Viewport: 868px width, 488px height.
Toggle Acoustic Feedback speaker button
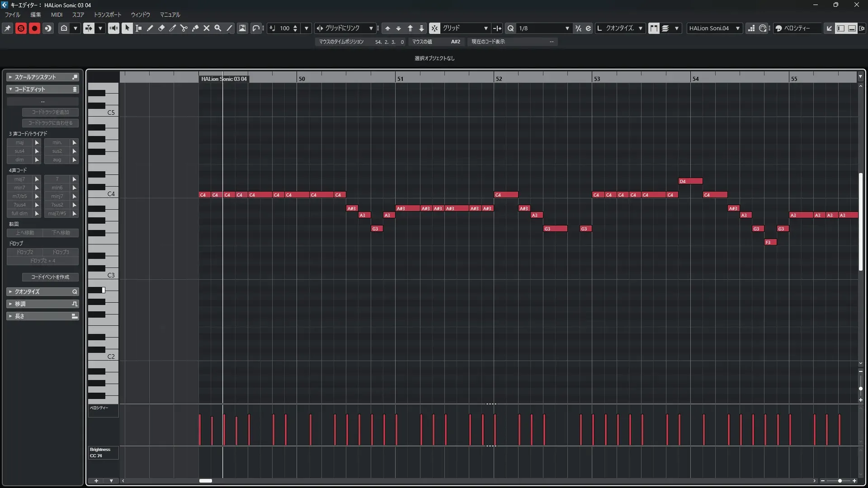pyautogui.click(x=113, y=28)
